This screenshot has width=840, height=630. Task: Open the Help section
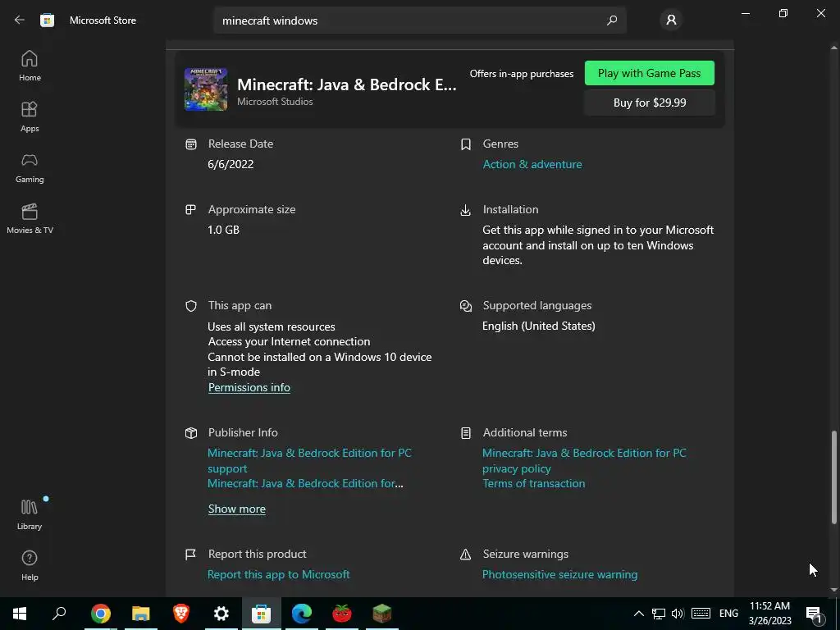(30, 566)
